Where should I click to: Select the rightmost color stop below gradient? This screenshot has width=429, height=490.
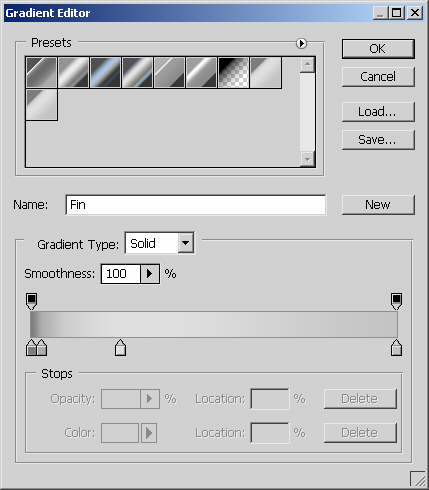tap(396, 348)
